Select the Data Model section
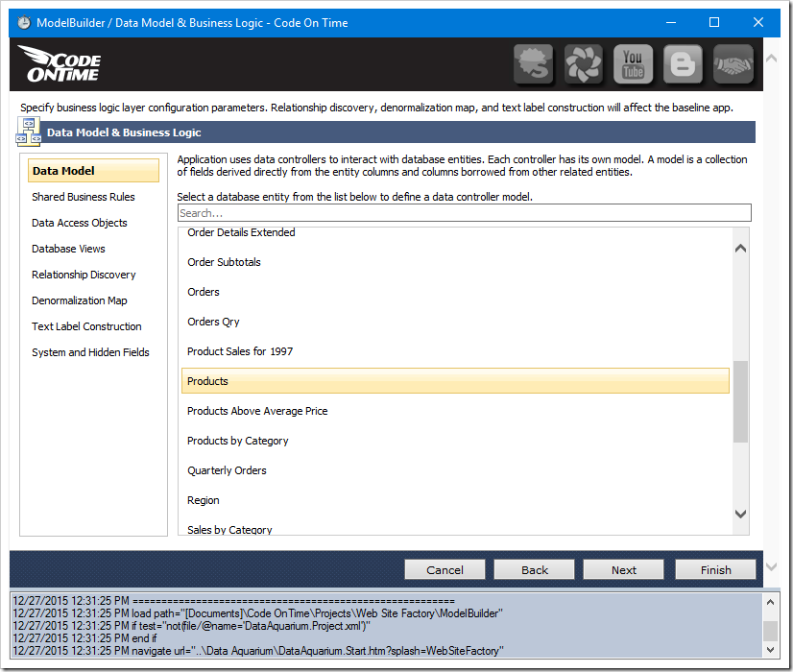The image size is (793, 672). click(93, 171)
